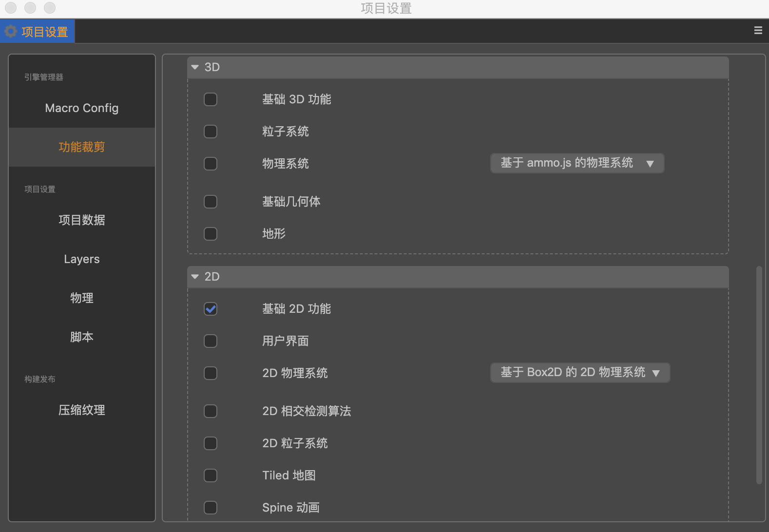
Task: Collapse the 2D section triangle
Action: point(195,277)
